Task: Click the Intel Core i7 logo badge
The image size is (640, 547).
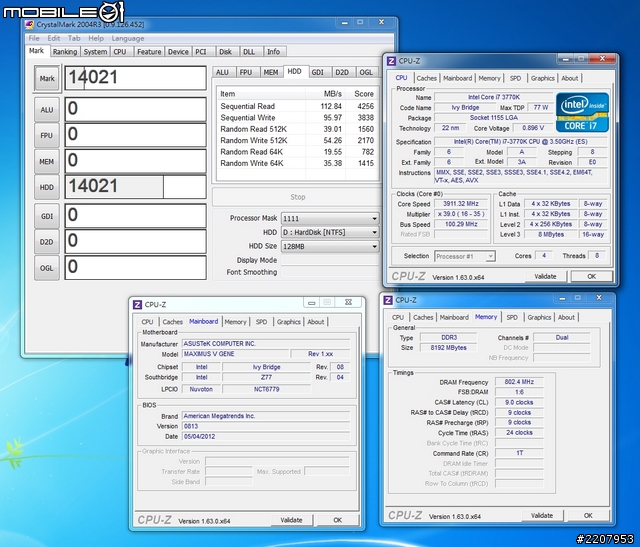Action: click(x=582, y=112)
